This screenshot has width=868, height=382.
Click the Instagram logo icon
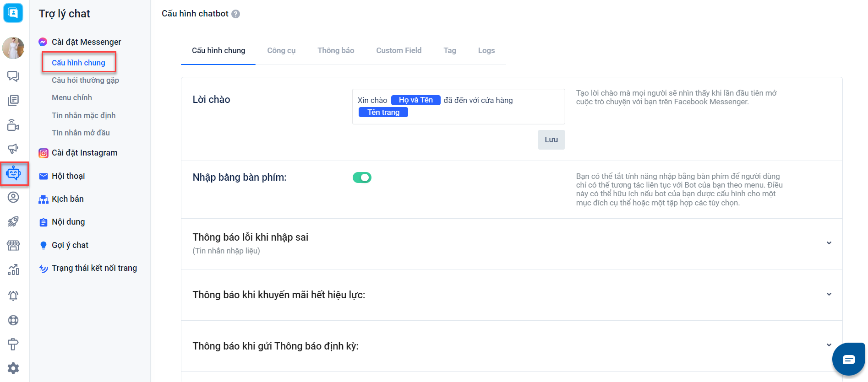pyautogui.click(x=44, y=153)
